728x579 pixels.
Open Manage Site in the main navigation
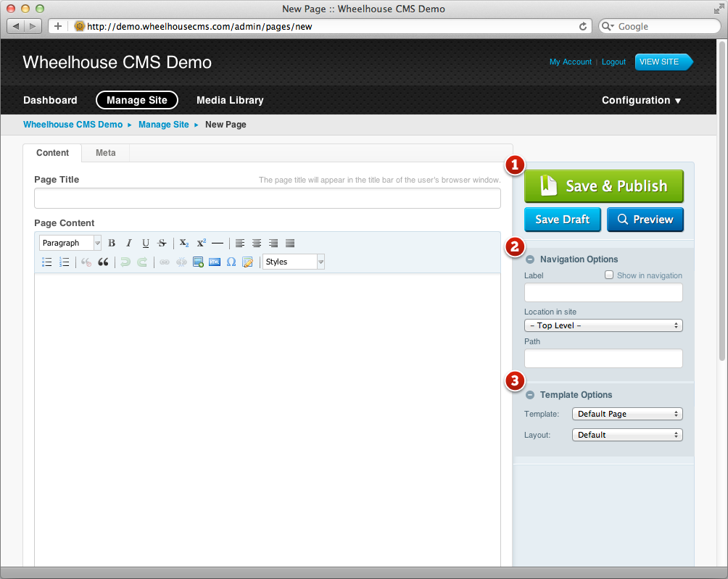pyautogui.click(x=137, y=100)
